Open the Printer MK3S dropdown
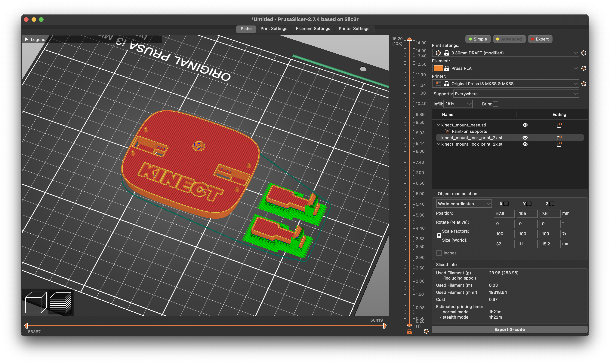The height and width of the screenshot is (364, 610). click(x=505, y=84)
